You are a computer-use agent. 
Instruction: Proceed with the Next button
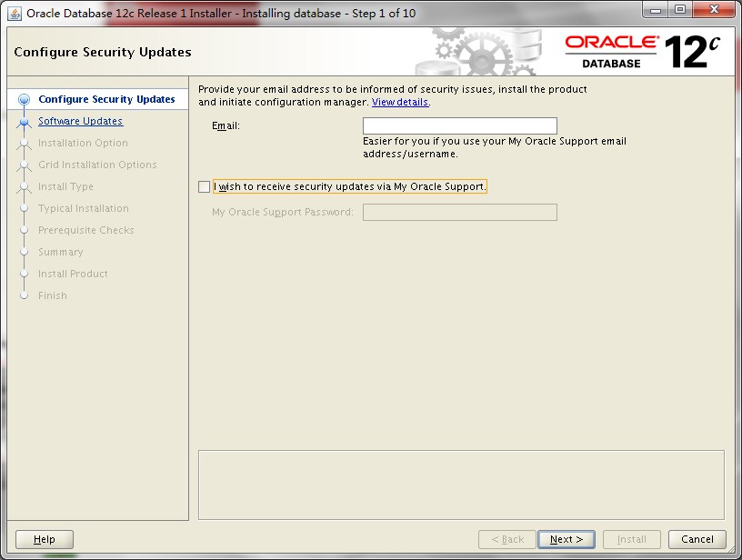(x=567, y=539)
